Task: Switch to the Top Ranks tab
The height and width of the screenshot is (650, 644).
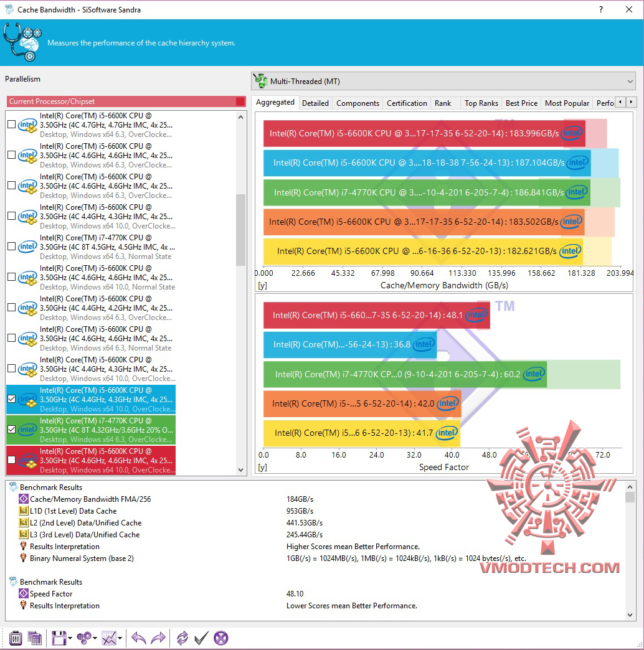Action: tap(481, 103)
